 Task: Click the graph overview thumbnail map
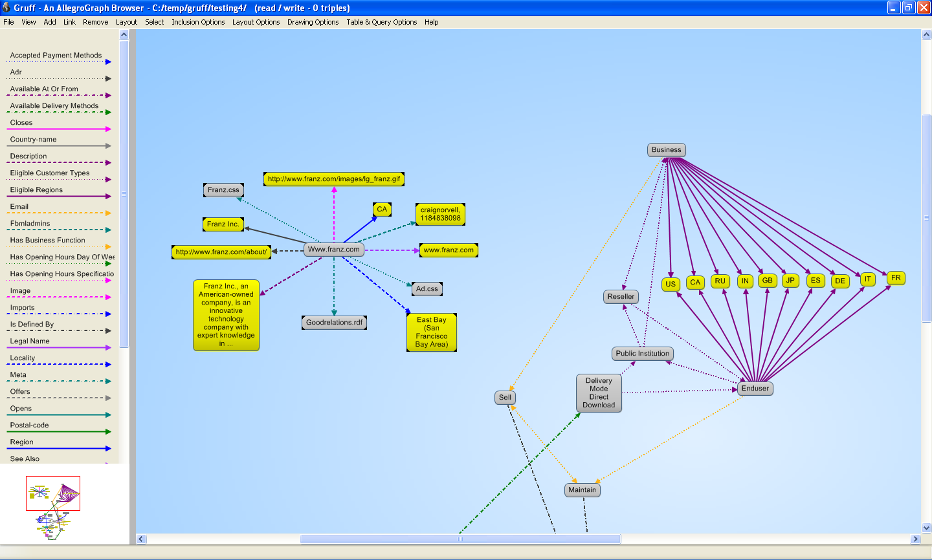53,504
